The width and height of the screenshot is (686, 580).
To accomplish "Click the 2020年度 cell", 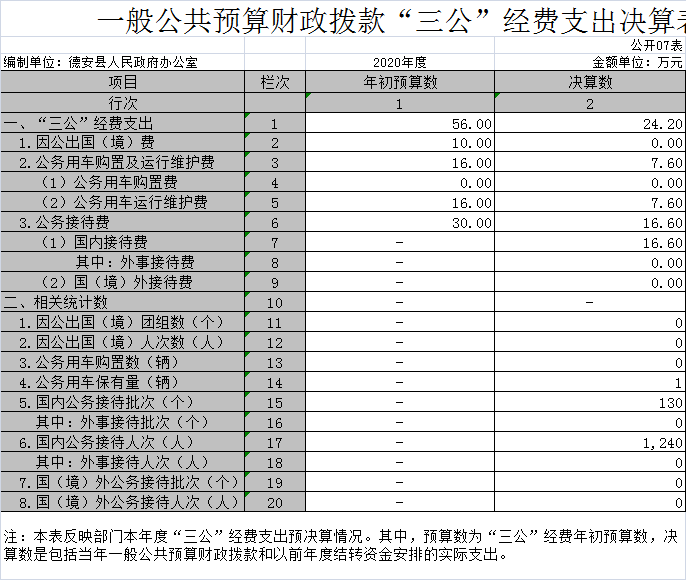I will (399, 62).
